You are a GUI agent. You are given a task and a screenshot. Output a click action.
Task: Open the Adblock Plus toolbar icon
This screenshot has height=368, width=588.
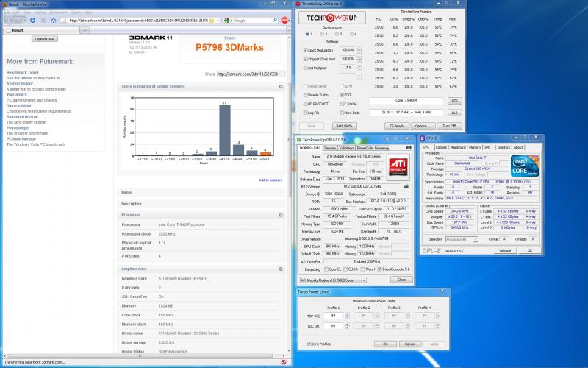[284, 21]
